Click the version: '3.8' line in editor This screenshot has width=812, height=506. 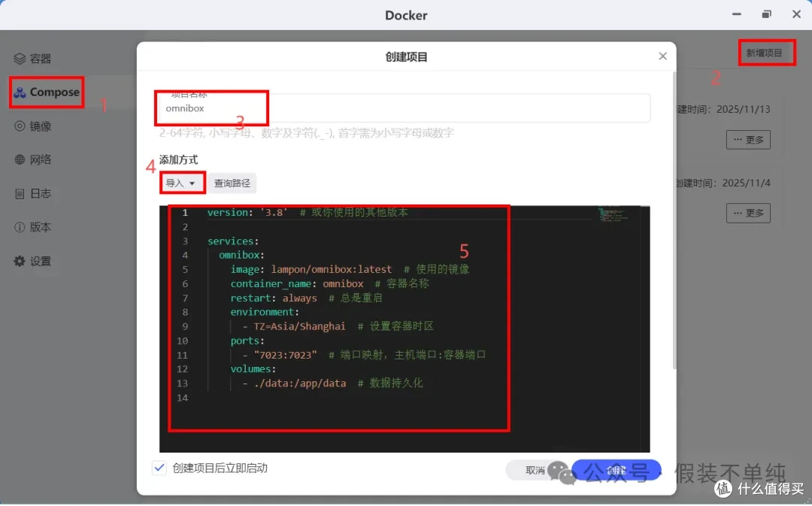pos(308,213)
